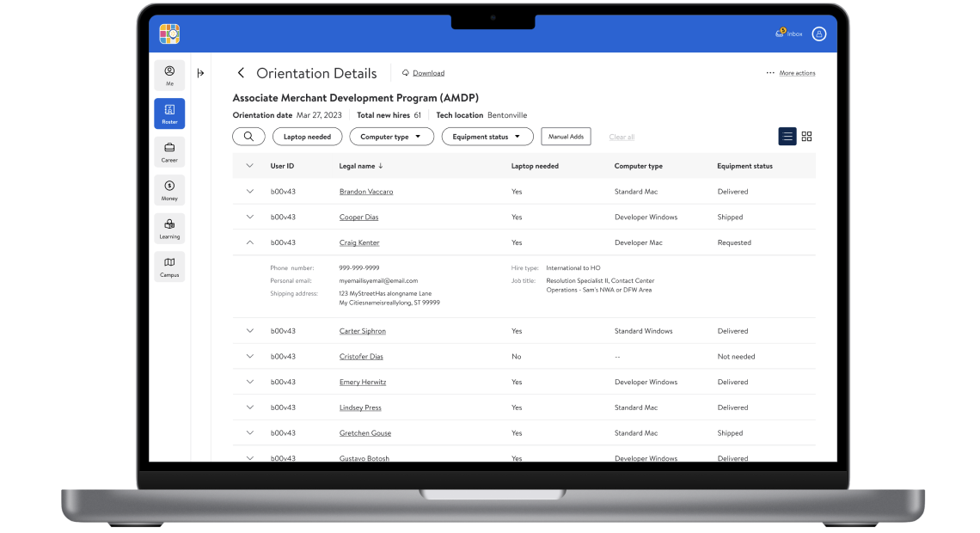
Task: Open the Career sidebar item
Action: click(169, 152)
